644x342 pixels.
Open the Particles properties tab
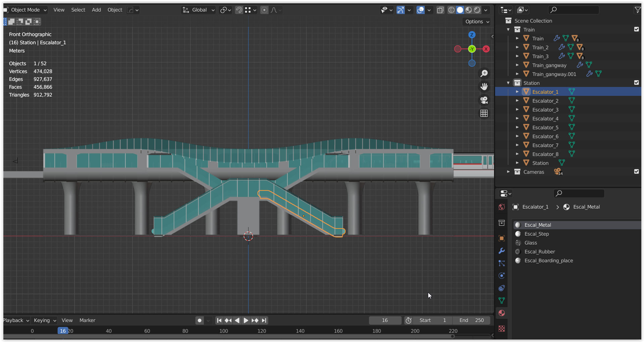coord(502,263)
